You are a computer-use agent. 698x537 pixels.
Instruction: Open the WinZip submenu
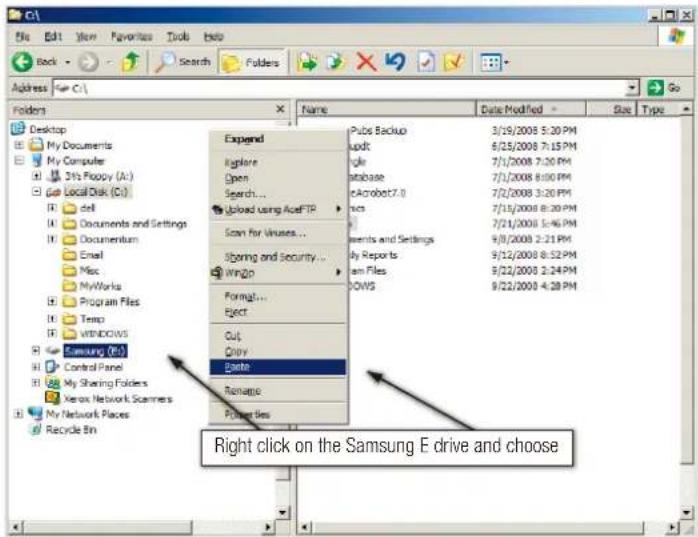(x=279, y=273)
